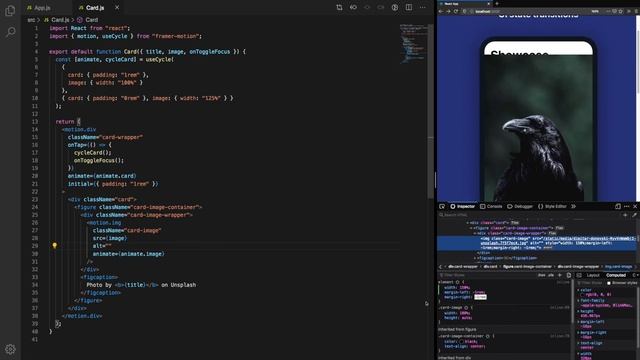Click the lightbulb quick-fix icon on line 29
The height and width of the screenshot is (360, 640).
tap(54, 246)
